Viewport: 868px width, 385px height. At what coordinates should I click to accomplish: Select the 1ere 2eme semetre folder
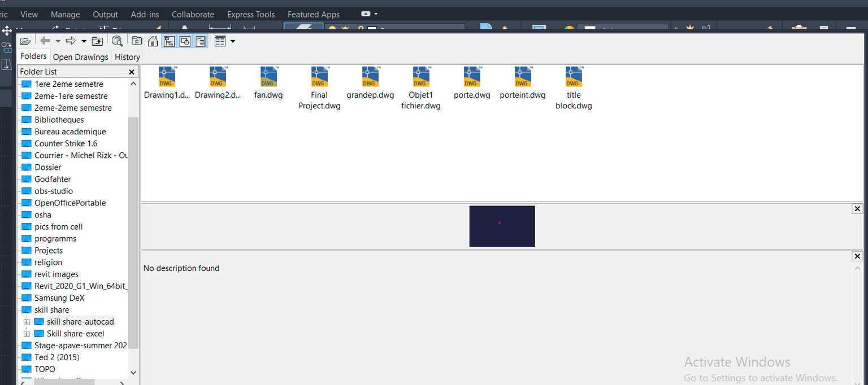(69, 84)
